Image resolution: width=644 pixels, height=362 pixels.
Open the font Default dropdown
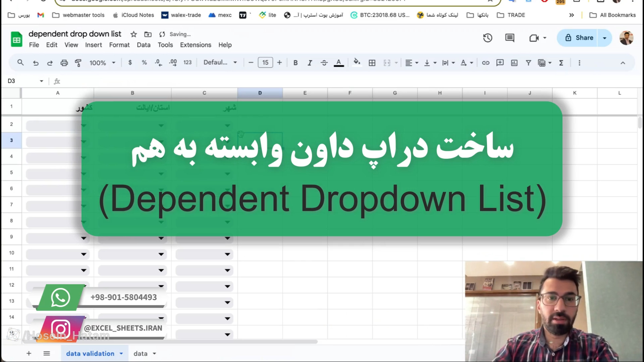pos(220,63)
